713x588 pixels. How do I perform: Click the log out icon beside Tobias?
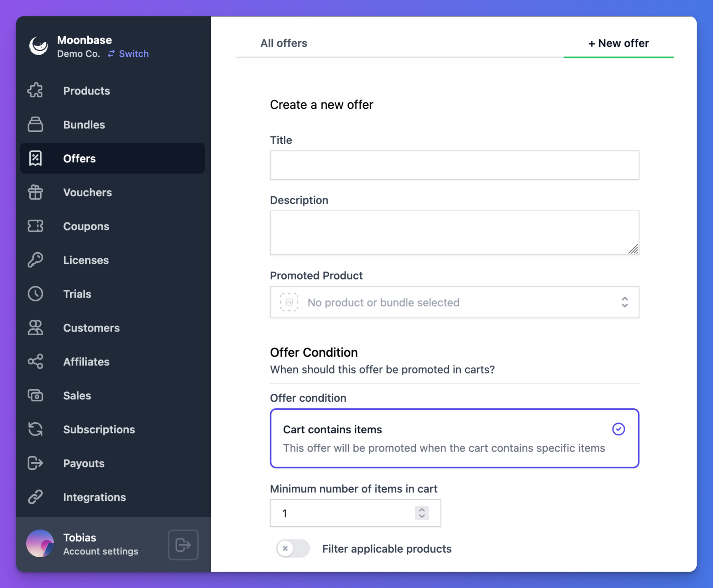(183, 545)
